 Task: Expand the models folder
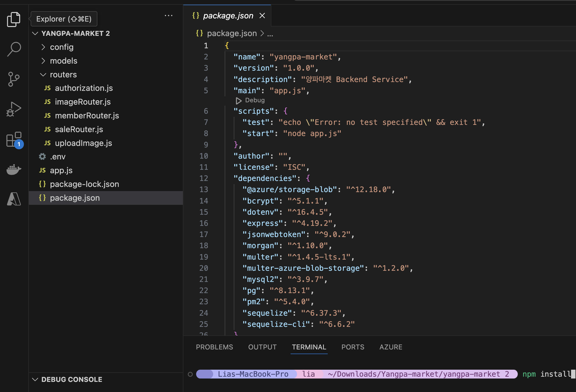tap(63, 61)
